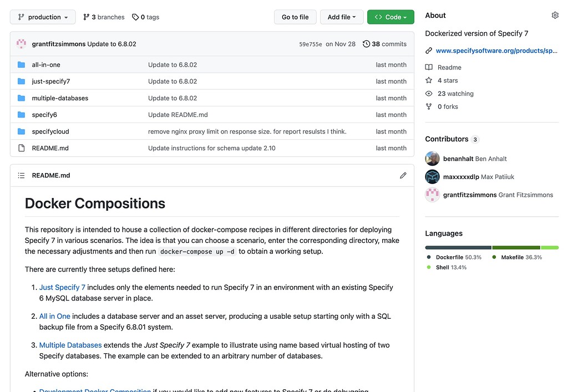This screenshot has width=568, height=392.
Task: Expand the green Code dropdown
Action: pyautogui.click(x=390, y=17)
